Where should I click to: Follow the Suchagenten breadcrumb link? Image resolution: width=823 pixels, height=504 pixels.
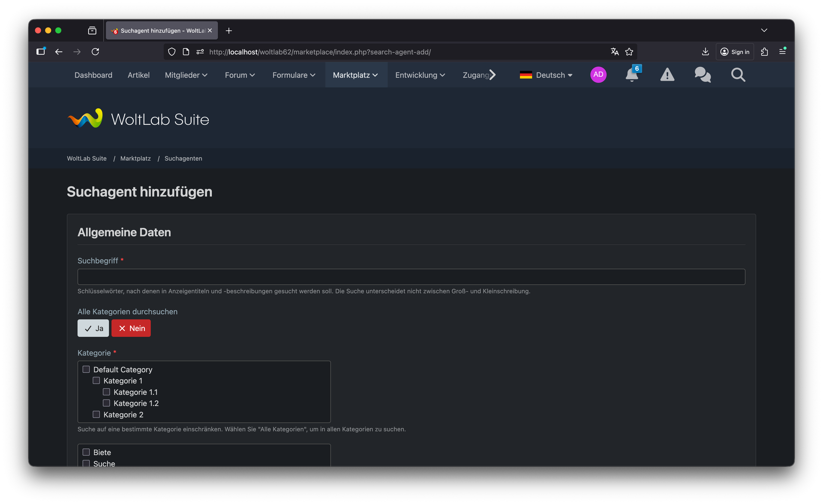click(x=183, y=159)
